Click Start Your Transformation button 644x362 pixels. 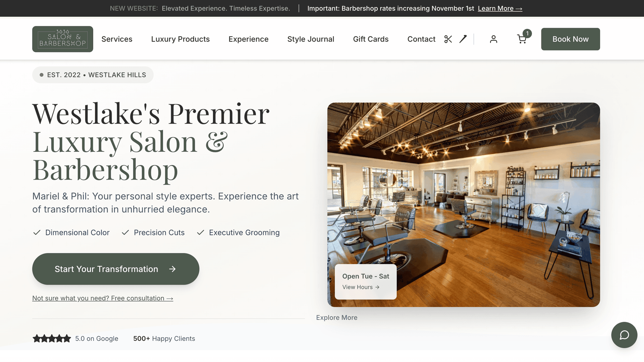(116, 269)
